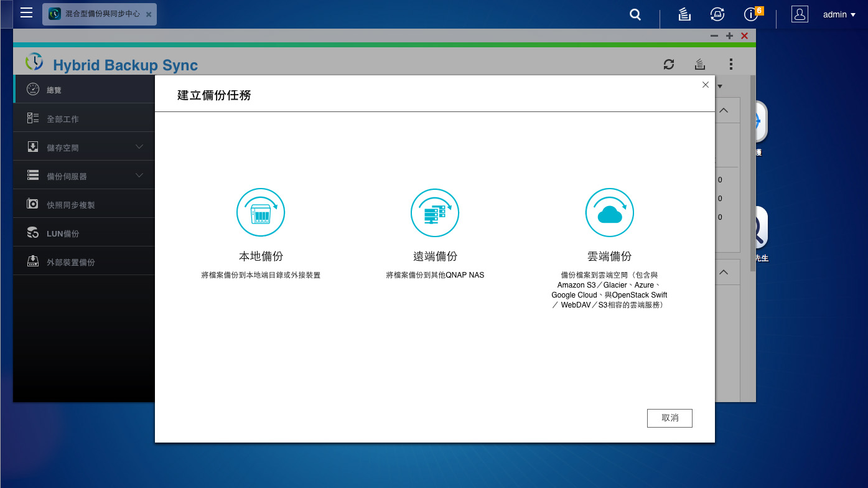Click the 備份伺服器 server icon in sidebar
Screen dimensions: 868x488
33,176
